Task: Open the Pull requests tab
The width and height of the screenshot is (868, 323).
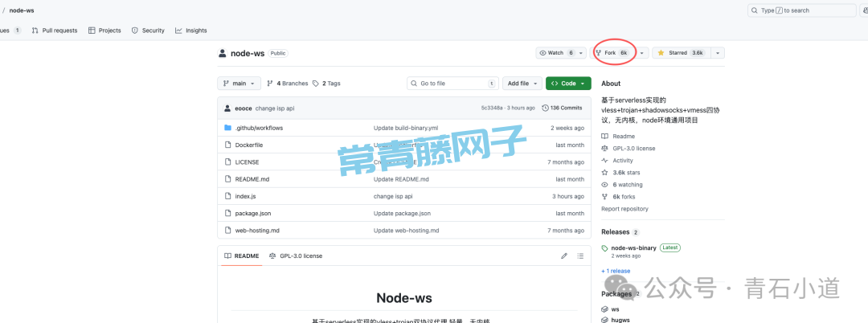Action: tap(55, 31)
